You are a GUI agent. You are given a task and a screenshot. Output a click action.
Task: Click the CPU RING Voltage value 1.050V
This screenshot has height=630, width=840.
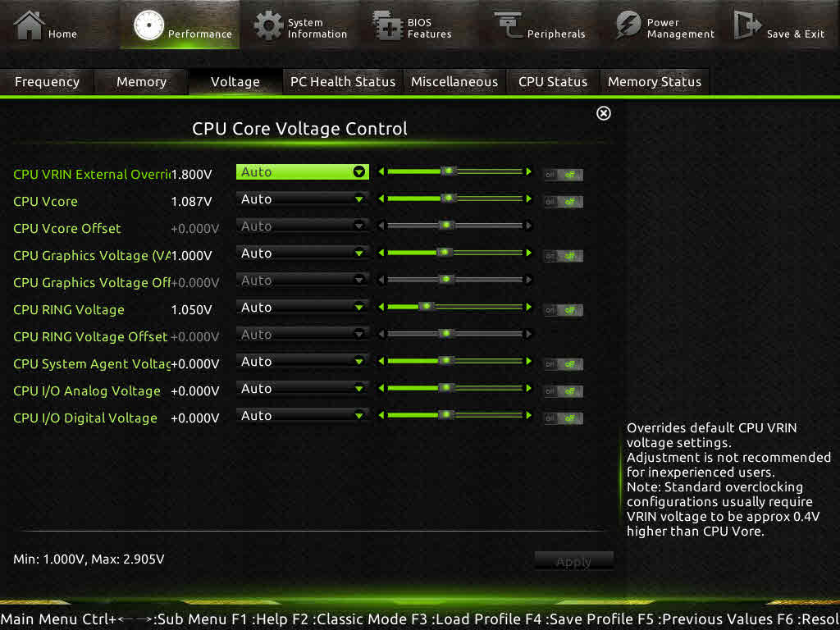191,309
